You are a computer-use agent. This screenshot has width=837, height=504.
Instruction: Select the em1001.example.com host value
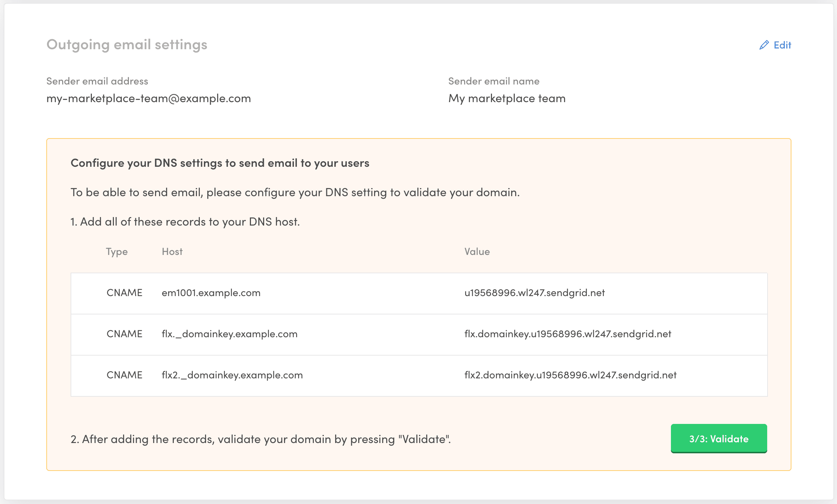(211, 293)
